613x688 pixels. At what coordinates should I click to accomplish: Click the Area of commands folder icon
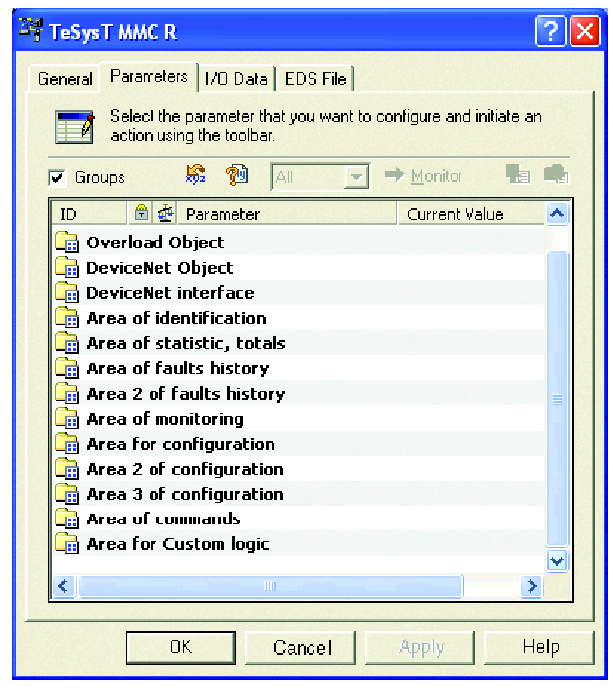pyautogui.click(x=67, y=518)
